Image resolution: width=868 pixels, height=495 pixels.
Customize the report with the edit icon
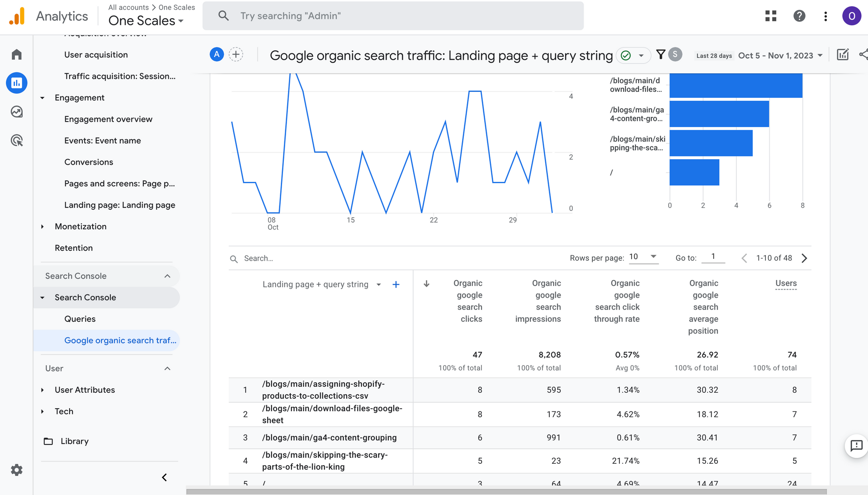(843, 55)
